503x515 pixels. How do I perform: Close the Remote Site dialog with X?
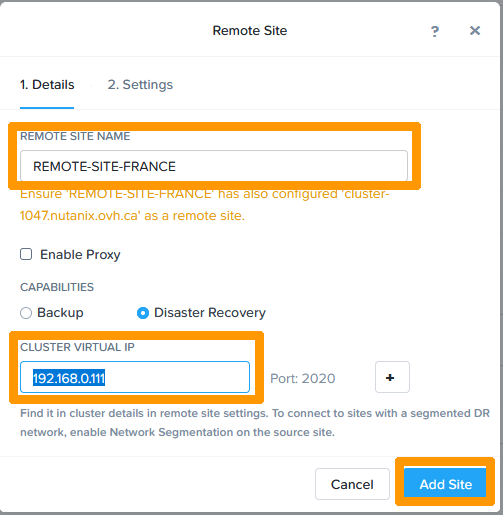(475, 31)
